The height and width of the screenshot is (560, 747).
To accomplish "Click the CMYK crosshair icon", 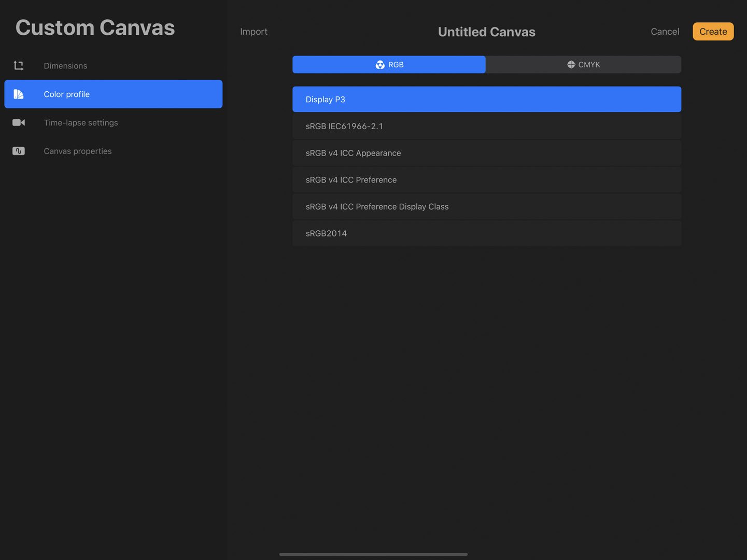I will (570, 64).
